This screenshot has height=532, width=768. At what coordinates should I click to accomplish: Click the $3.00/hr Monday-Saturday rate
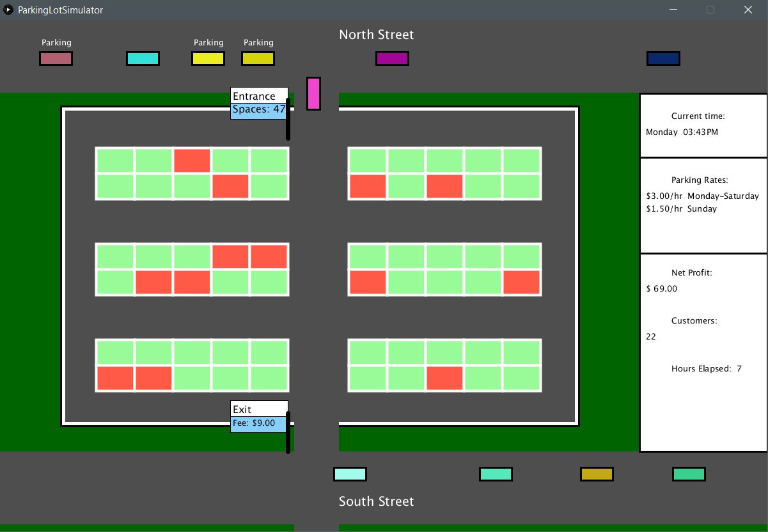pos(703,196)
